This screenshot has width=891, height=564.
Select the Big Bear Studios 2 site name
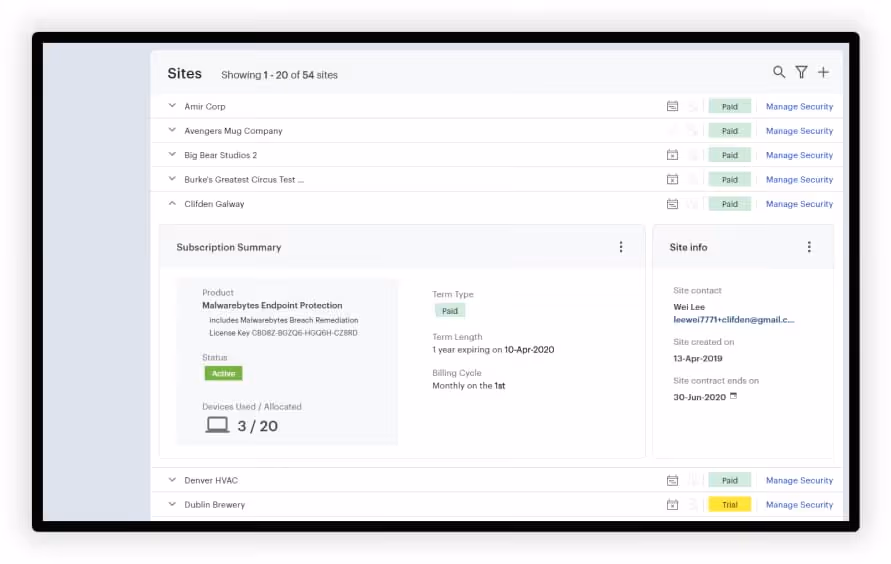pyautogui.click(x=220, y=155)
